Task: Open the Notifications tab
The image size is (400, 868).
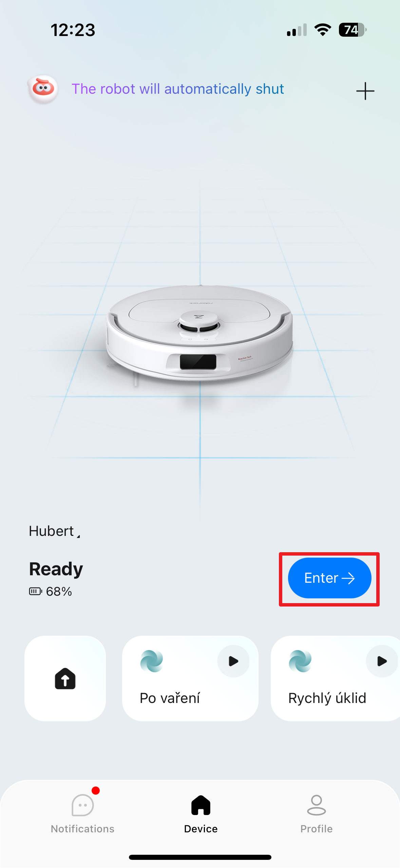Action: pos(82,812)
